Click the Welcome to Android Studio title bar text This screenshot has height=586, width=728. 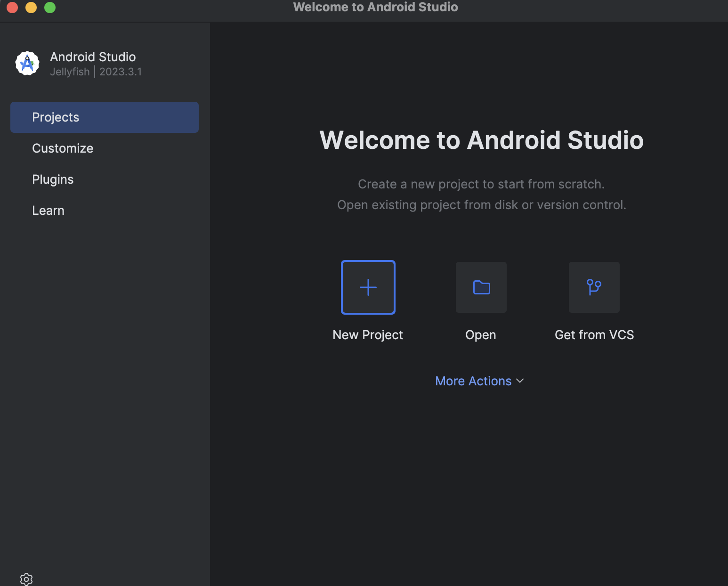point(375,7)
